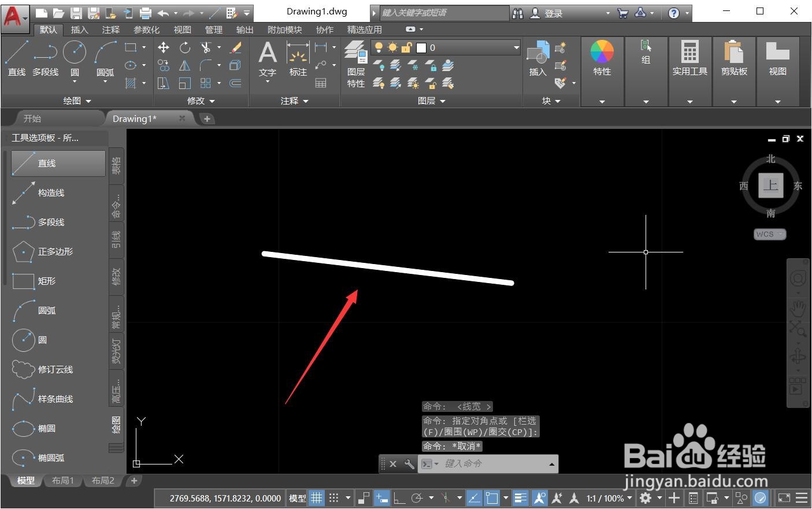This screenshot has width=812, height=509.
Task: Select Polygon in tool palette
Action: pos(58,252)
